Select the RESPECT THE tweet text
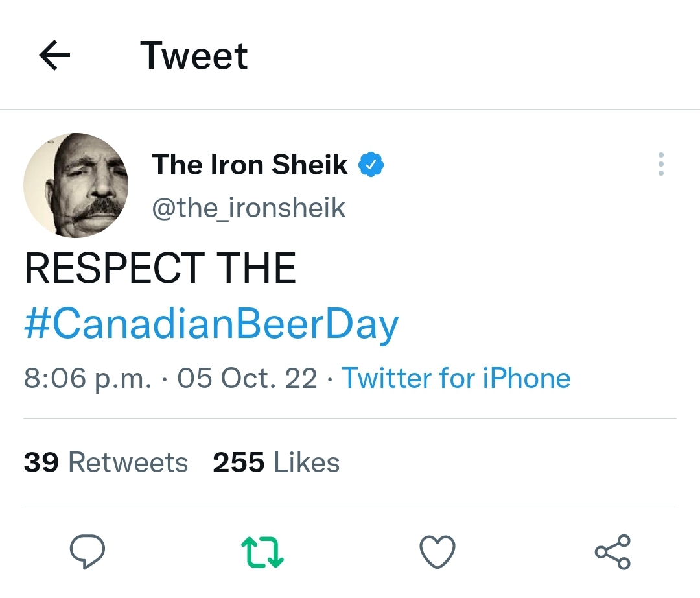Image resolution: width=700 pixels, height=598 pixels. pos(160,269)
